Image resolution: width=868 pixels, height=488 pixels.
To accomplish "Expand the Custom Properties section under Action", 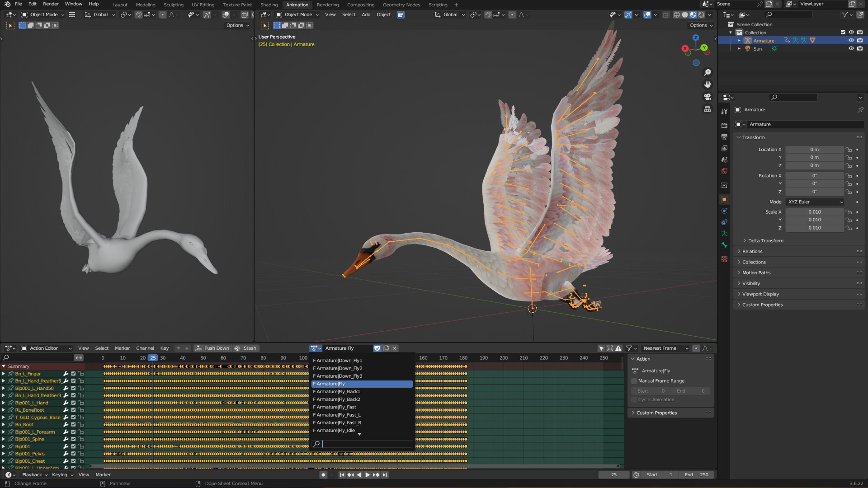I will pos(670,413).
